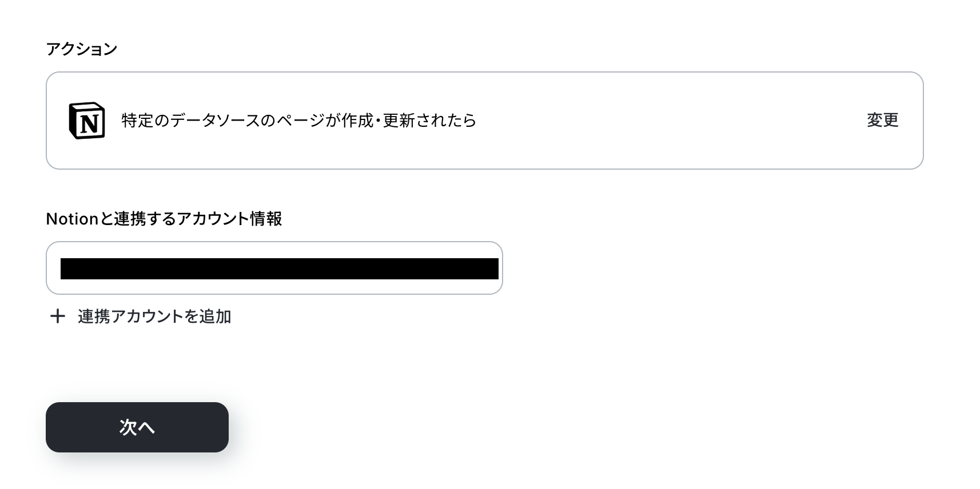980x489 pixels.
Task: Expand the connected account selector
Action: pyautogui.click(x=274, y=268)
